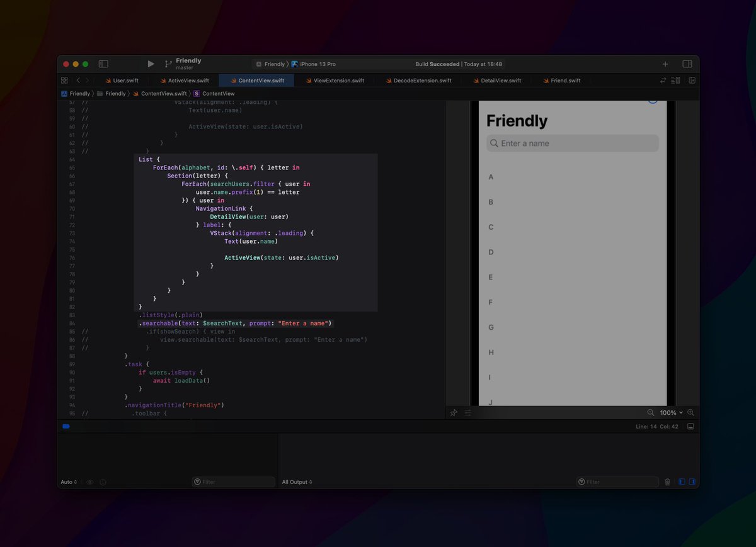Clear console with trash icon
This screenshot has width=756, height=547.
(x=668, y=482)
